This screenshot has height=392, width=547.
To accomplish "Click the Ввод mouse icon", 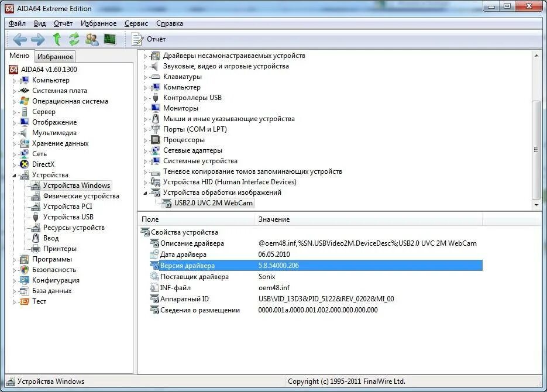I will tap(36, 238).
